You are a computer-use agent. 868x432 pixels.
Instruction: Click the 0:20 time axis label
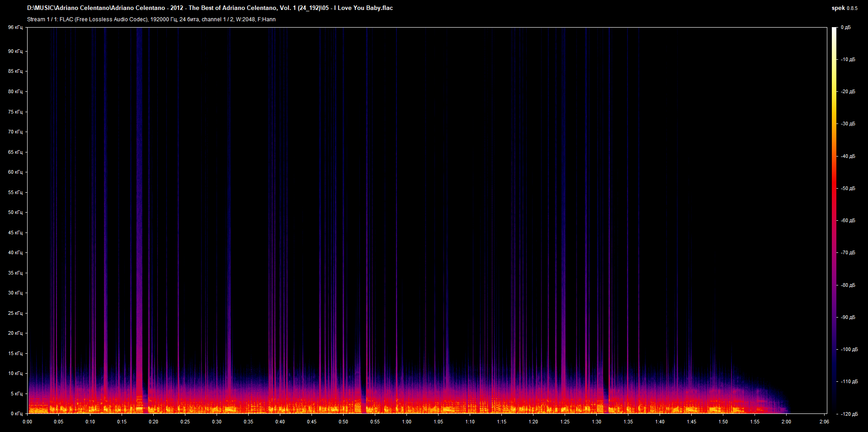154,422
